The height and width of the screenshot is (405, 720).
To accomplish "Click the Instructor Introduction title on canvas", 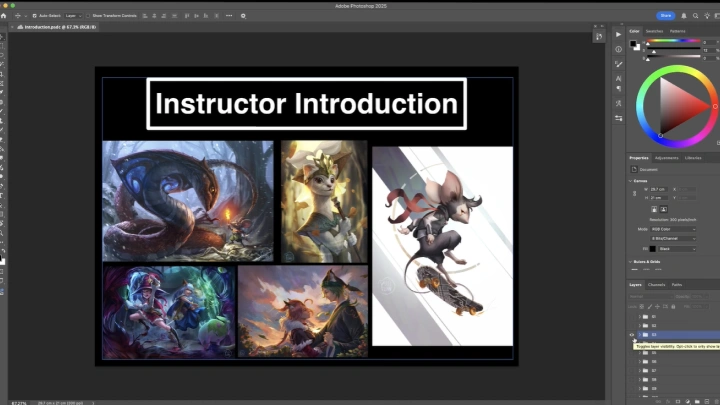I will (x=306, y=104).
